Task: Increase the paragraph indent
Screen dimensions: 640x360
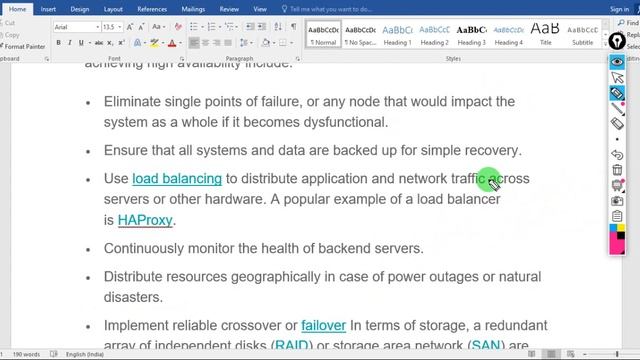Action: click(262, 27)
